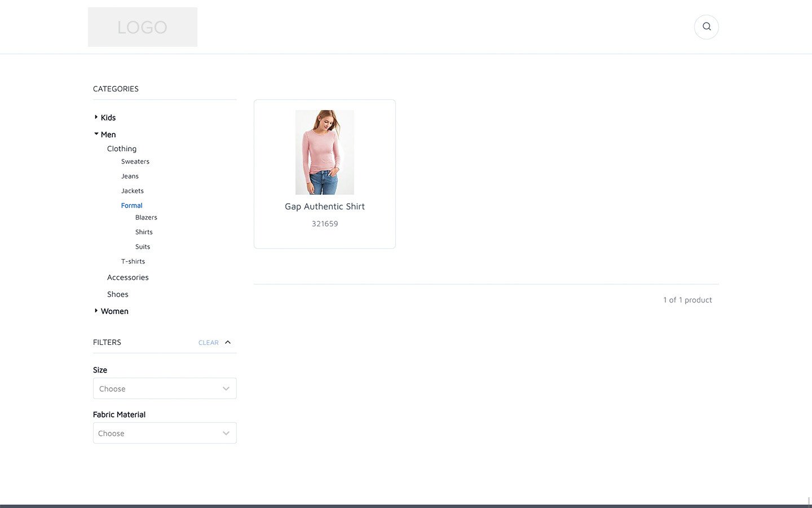812x508 pixels.
Task: Click the CATEGORIES heading
Action: 116,89
